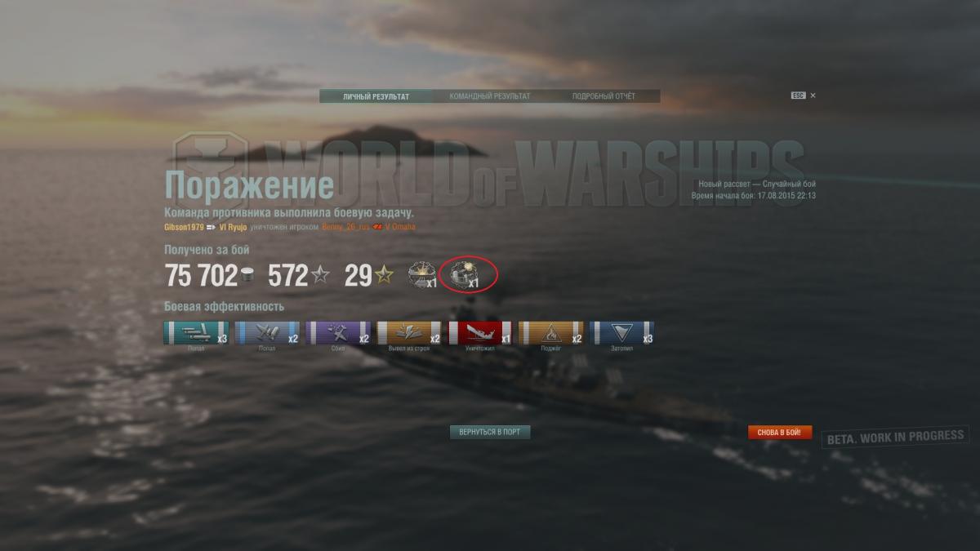Switch to Командный результат tab
Screen dimensions: 980x551
pyautogui.click(x=490, y=96)
